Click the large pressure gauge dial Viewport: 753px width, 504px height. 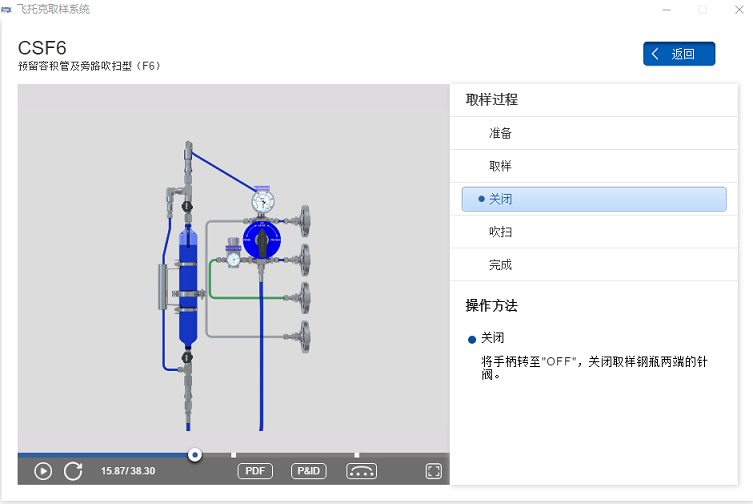point(263,201)
